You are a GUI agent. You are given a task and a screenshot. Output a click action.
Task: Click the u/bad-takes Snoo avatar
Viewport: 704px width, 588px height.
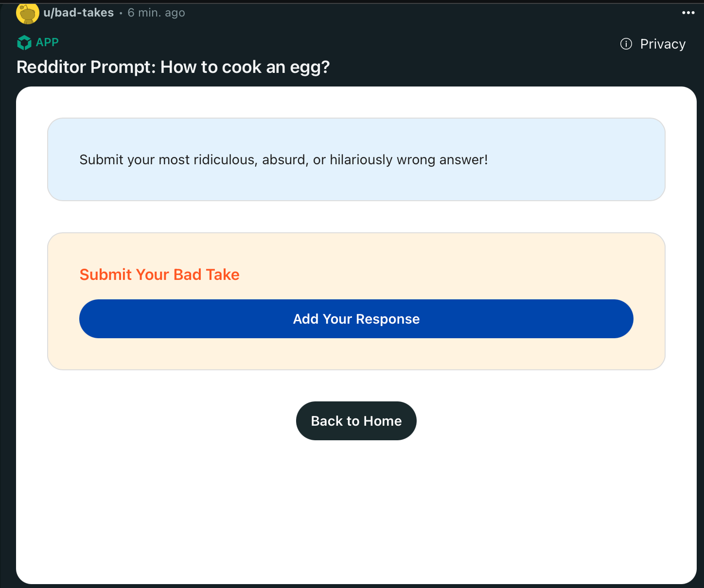[28, 13]
